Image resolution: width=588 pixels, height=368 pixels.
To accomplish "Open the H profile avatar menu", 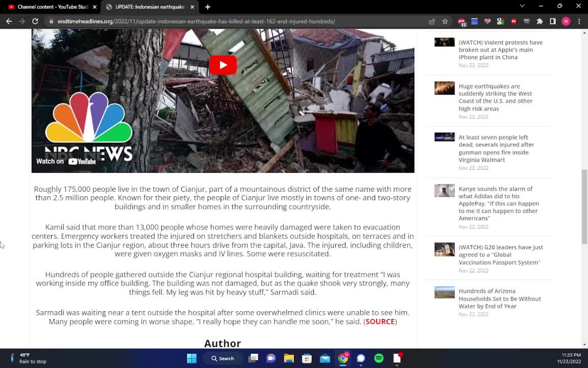I will [x=566, y=21].
